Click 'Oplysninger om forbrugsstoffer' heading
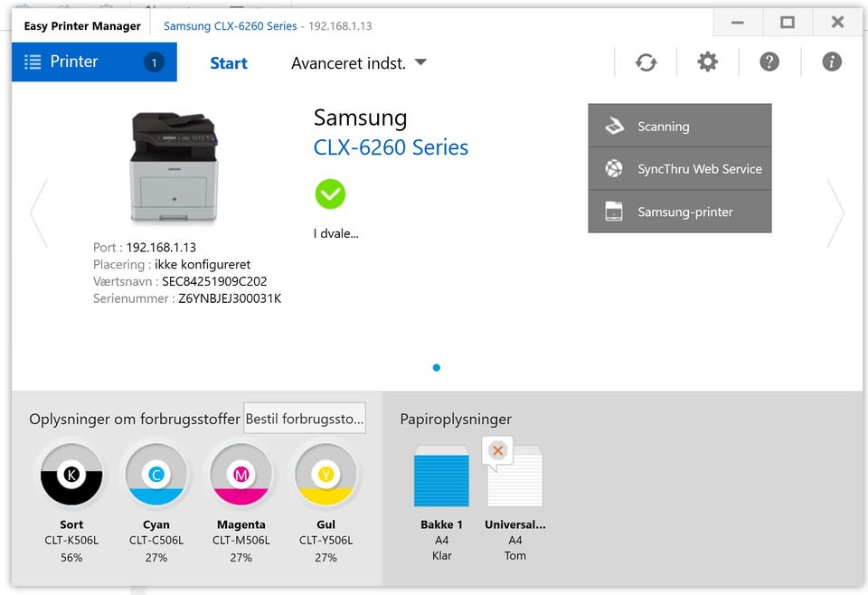868x595 pixels. 135,419
